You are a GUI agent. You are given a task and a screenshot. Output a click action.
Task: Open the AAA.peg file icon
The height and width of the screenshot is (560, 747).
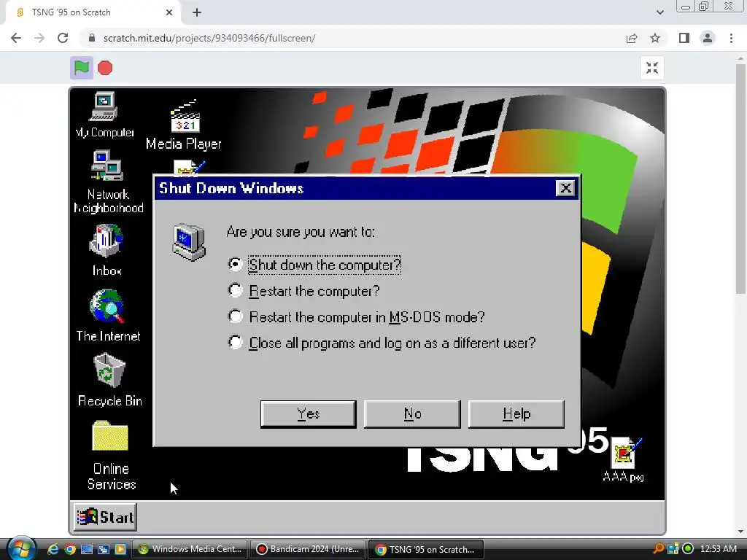coord(624,460)
